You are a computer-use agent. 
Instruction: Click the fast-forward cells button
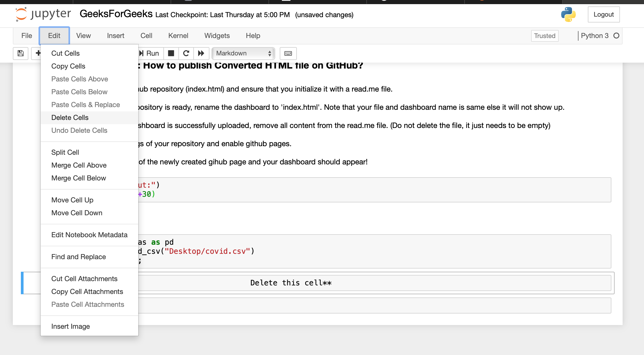pos(201,53)
